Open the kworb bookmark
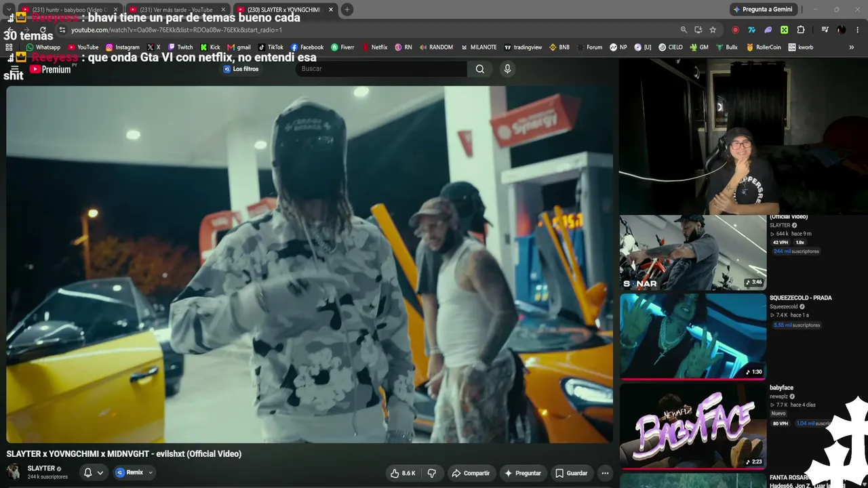868x488 pixels. [800, 47]
